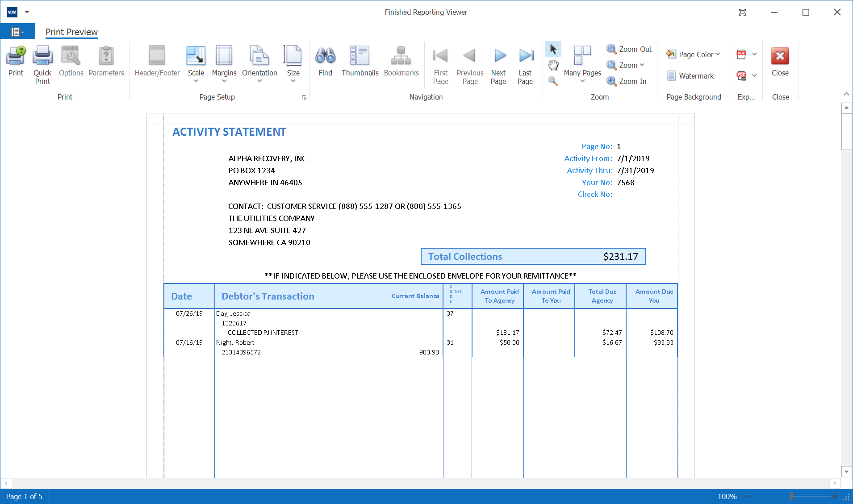Click the zoom slider minus button

[x=748, y=496]
